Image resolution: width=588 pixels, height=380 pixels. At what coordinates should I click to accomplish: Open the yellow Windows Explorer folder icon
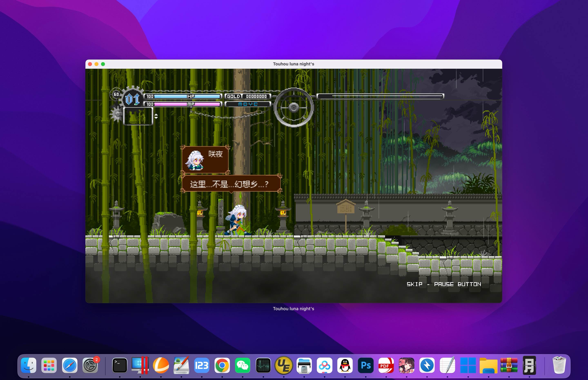489,366
